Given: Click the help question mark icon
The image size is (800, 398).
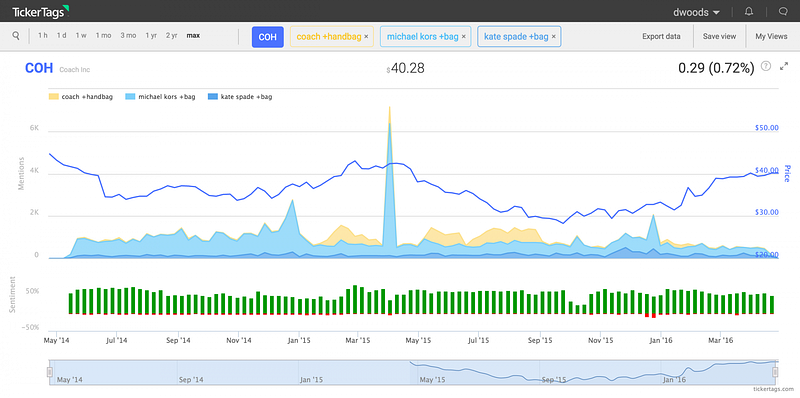Looking at the screenshot, I should pos(766,66).
